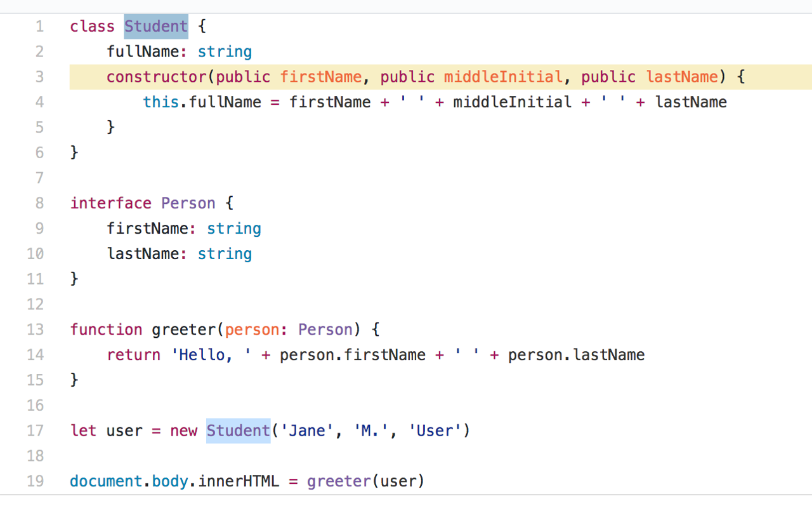Click the body property on line 19
The height and width of the screenshot is (508, 812).
(x=170, y=481)
